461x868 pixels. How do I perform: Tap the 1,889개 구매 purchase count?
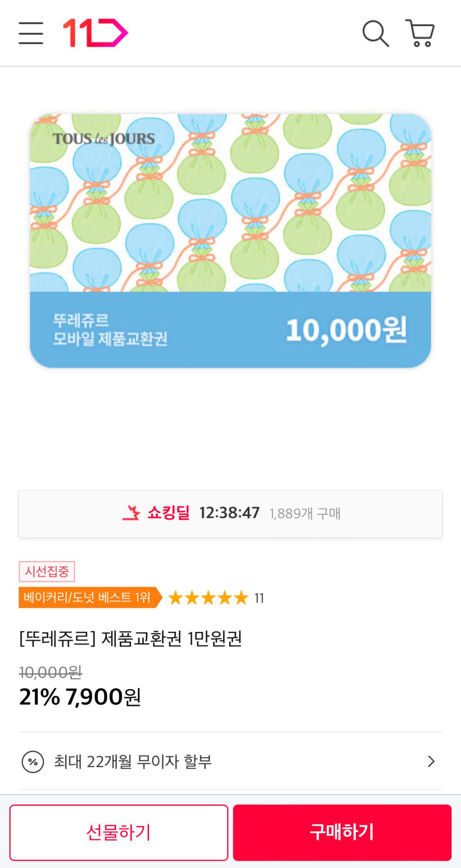305,514
